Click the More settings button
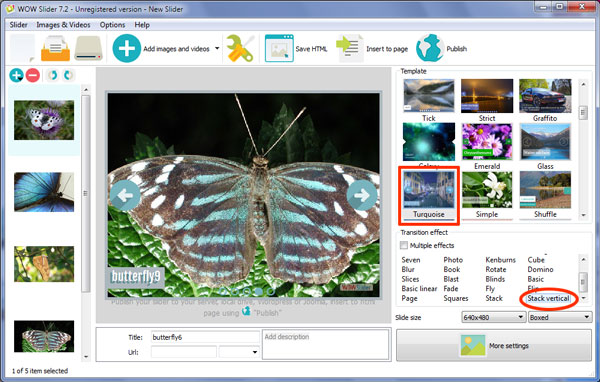600x382 pixels. (494, 346)
